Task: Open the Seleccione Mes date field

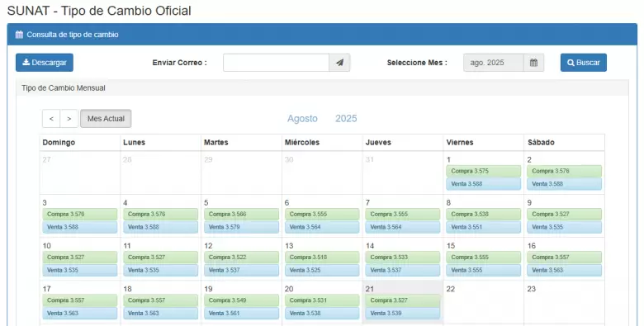Action: [x=493, y=63]
